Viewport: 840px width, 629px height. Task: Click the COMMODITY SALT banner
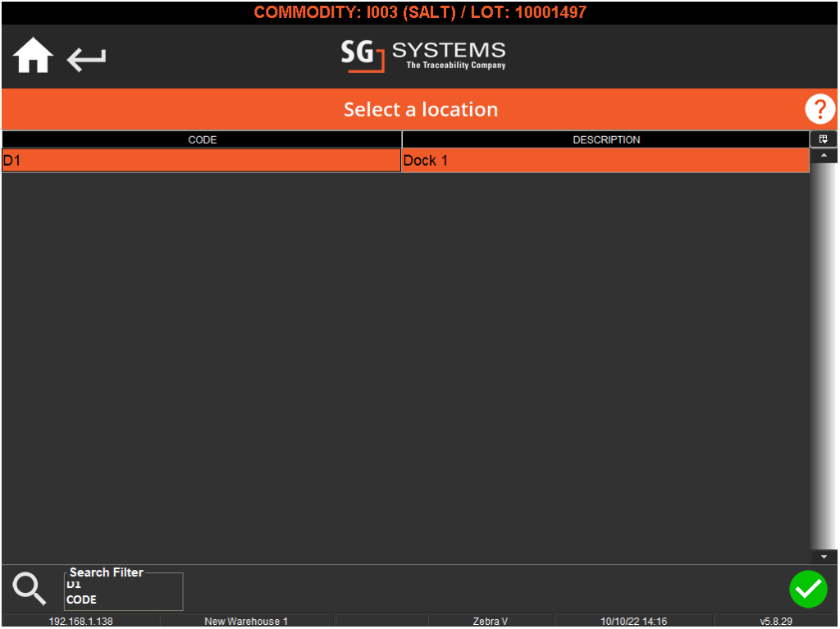pyautogui.click(x=420, y=11)
